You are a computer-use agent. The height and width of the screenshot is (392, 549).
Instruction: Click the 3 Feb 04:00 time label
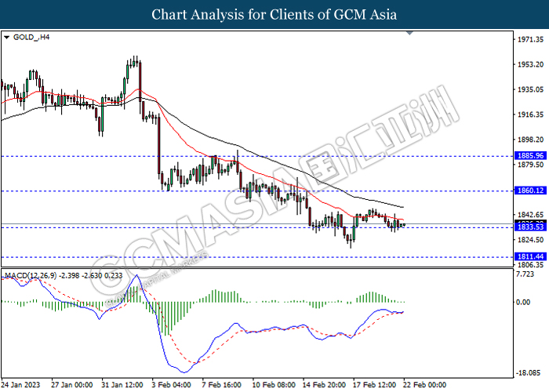pos(171,385)
